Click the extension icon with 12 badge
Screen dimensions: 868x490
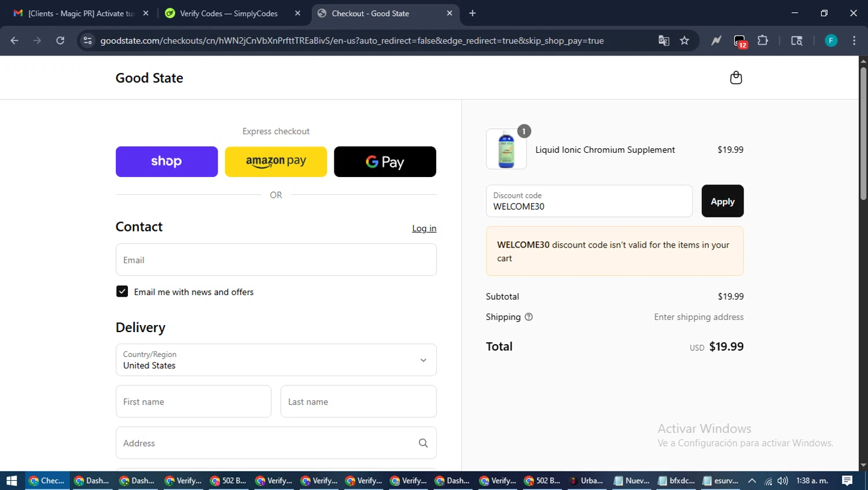click(740, 41)
